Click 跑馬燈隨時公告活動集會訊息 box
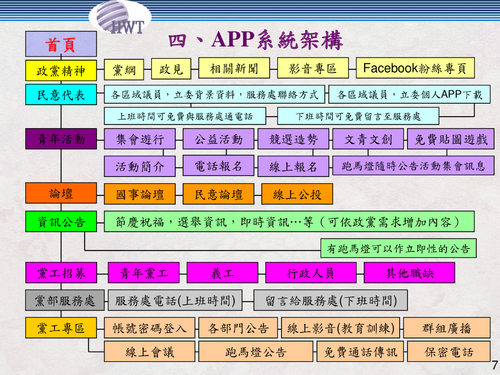500x375 pixels. point(413,166)
